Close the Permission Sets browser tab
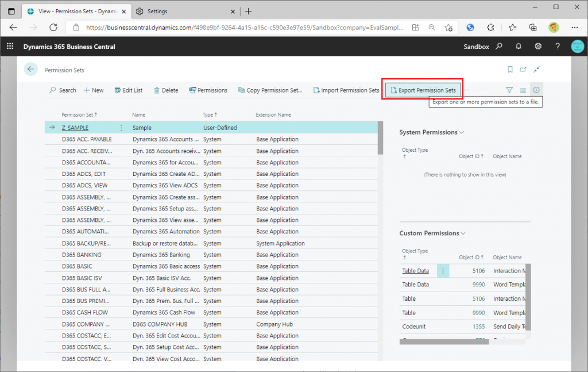 coord(124,11)
